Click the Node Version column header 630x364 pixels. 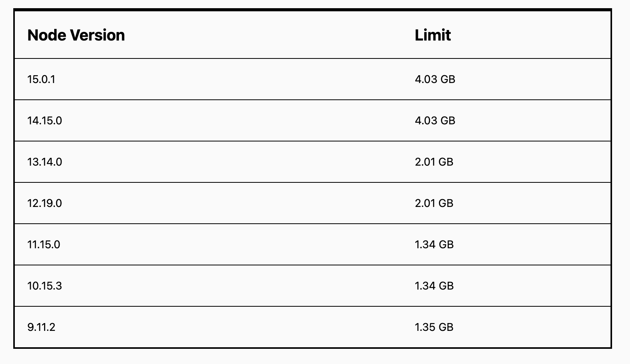pos(76,35)
